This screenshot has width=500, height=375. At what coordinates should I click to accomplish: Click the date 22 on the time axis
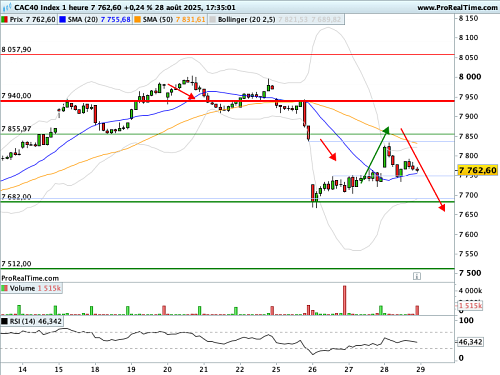[240, 369]
